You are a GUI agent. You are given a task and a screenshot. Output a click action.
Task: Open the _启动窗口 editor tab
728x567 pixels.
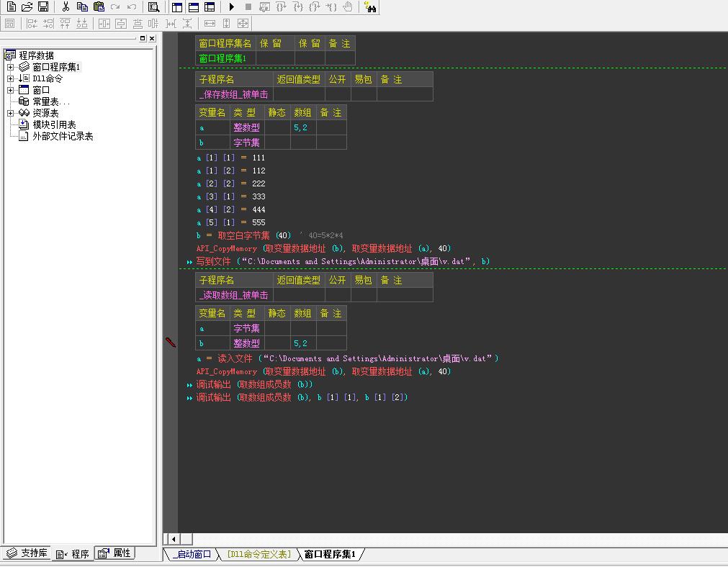[192, 555]
